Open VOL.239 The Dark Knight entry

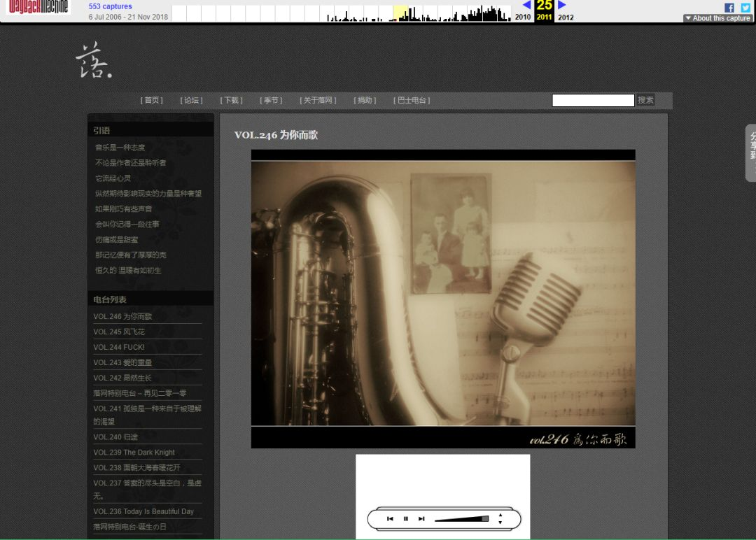pos(134,453)
